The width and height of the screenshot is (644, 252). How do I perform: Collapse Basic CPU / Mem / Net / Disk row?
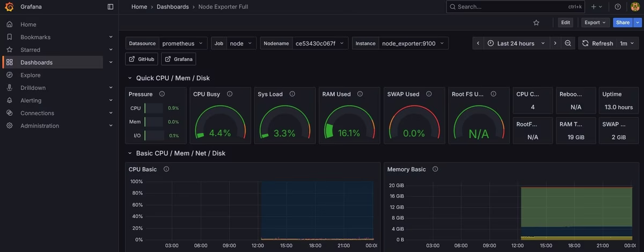(x=129, y=153)
